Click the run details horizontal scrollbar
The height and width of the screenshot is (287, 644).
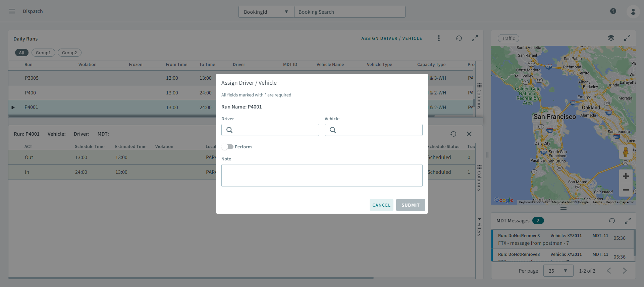click(x=191, y=278)
